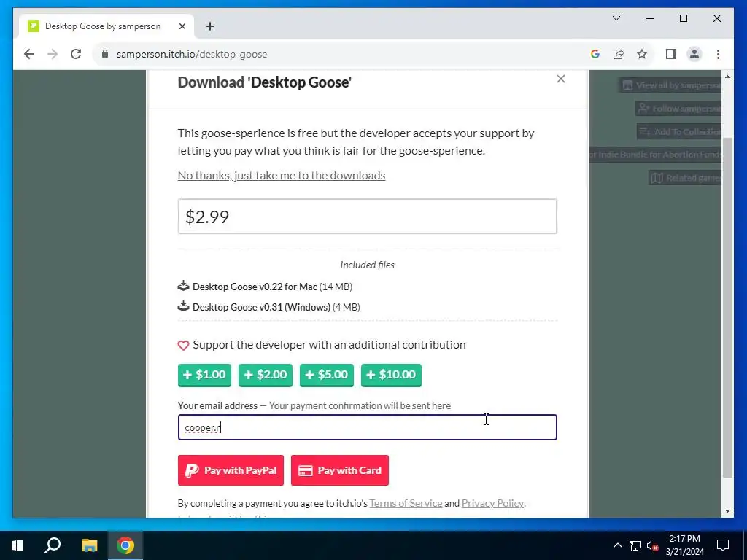Click the Chrome taskbar icon
This screenshot has width=747, height=560.
[125, 545]
